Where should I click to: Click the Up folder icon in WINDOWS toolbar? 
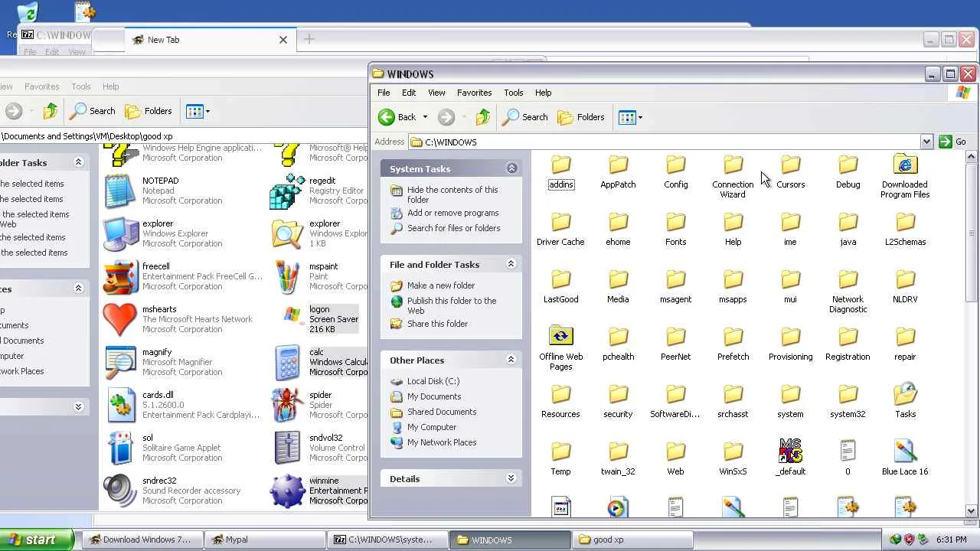pos(482,117)
